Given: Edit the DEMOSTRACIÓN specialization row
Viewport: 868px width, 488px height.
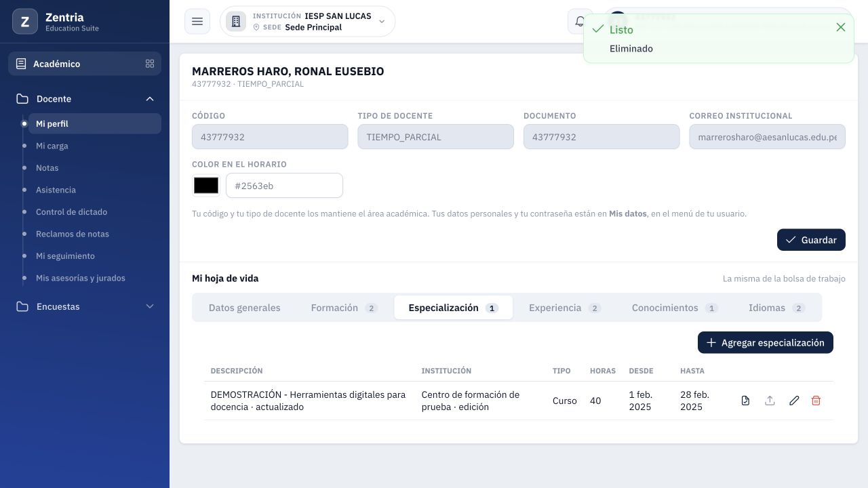Looking at the screenshot, I should (x=794, y=401).
